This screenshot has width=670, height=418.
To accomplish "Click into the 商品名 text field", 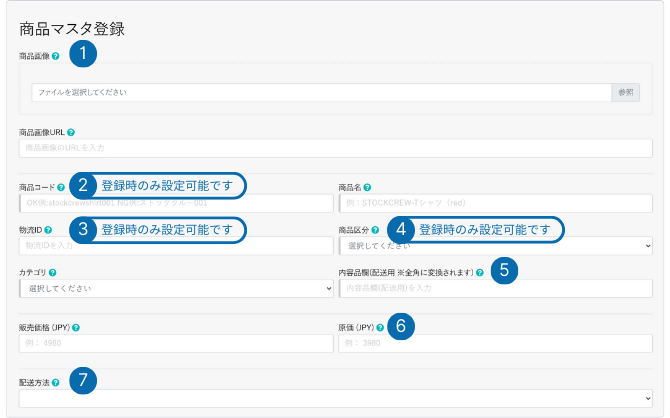I will coord(495,202).
